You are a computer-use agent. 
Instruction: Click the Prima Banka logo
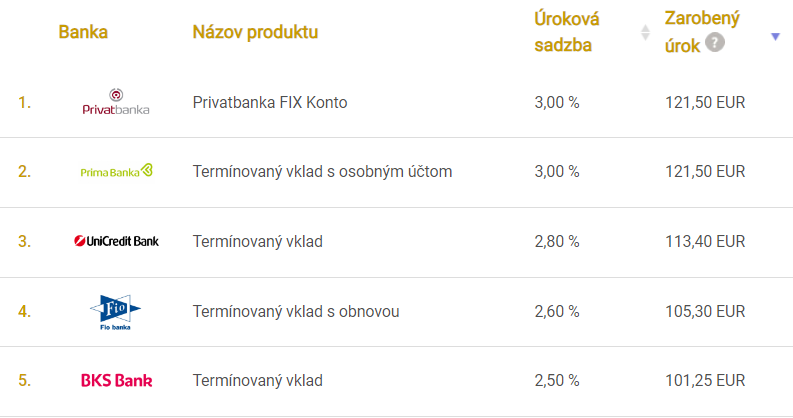pos(116,172)
